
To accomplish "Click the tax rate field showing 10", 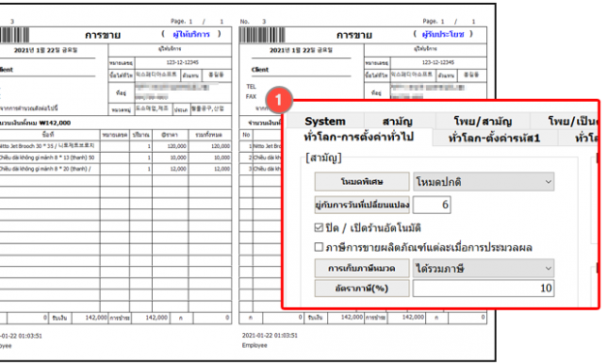I will pos(483,288).
